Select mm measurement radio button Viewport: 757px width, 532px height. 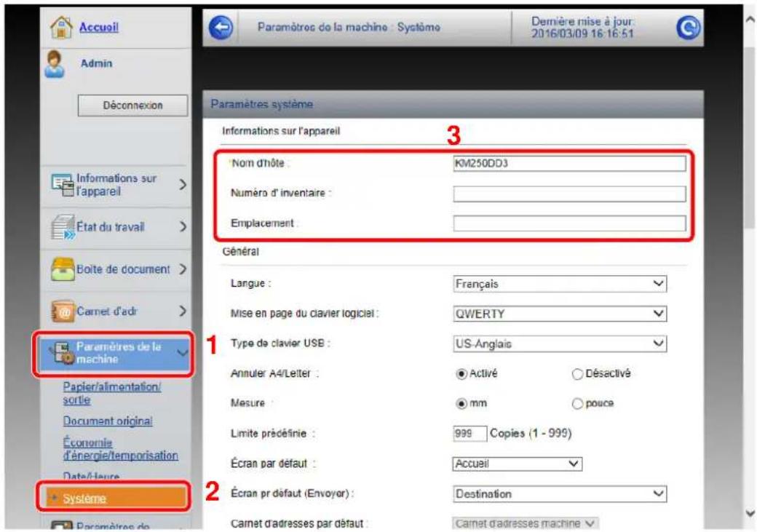point(461,404)
